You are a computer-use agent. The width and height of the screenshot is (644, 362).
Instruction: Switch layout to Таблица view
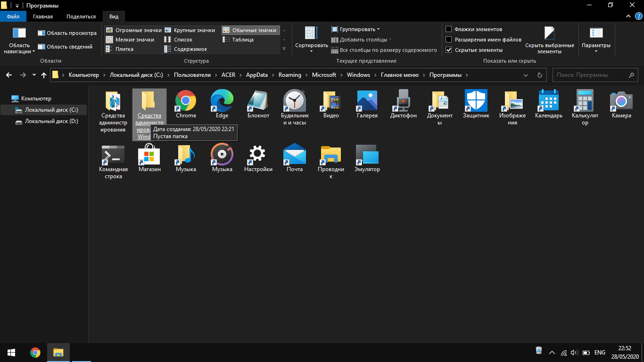pos(238,40)
